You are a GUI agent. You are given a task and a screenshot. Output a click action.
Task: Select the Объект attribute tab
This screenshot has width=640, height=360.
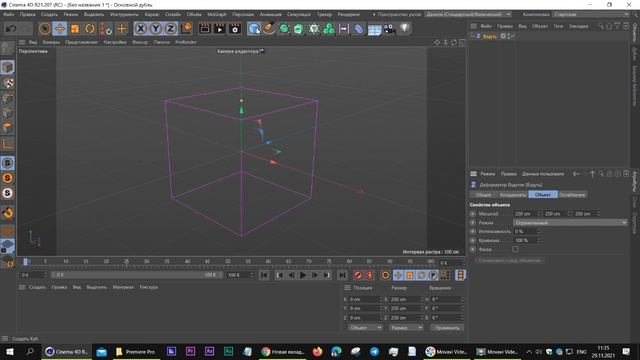click(543, 195)
